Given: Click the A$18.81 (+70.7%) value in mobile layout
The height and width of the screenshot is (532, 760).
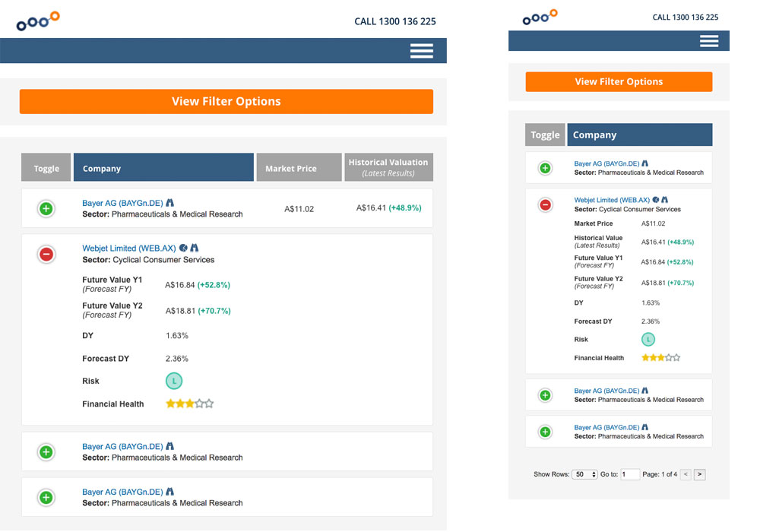Looking at the screenshot, I should (x=667, y=283).
